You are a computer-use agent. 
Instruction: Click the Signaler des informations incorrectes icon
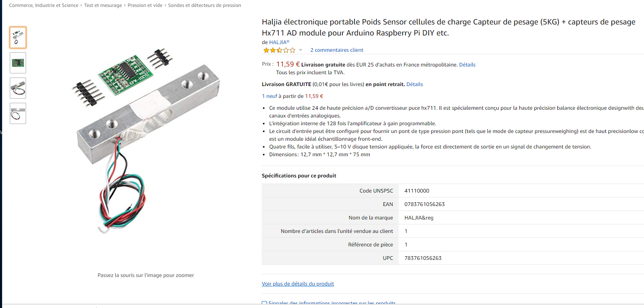[264, 303]
